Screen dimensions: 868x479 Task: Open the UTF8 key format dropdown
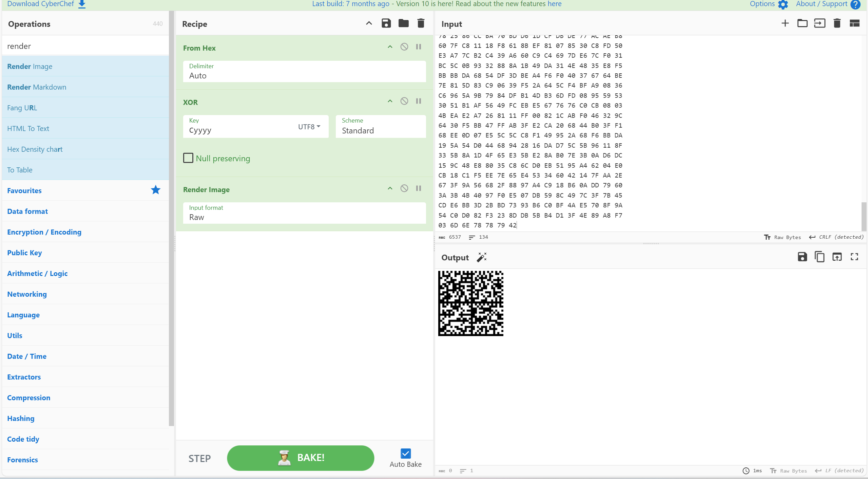coord(309,127)
